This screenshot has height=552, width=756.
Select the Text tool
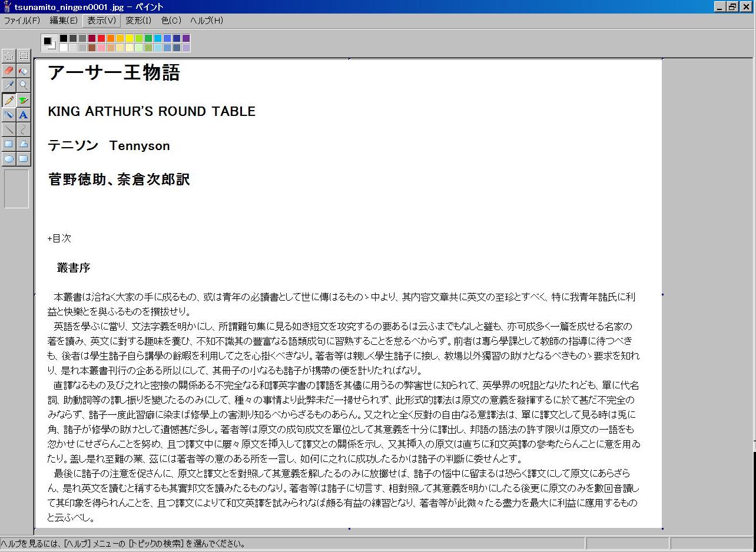pos(24,115)
